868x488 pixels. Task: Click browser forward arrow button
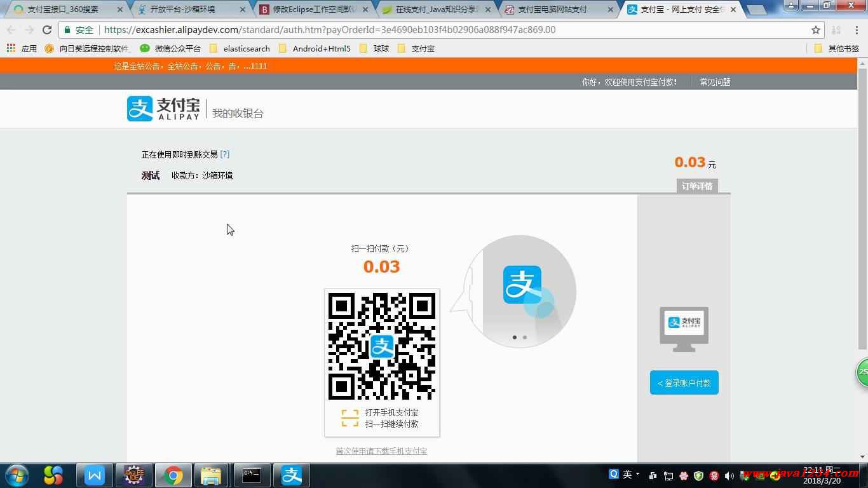point(29,30)
